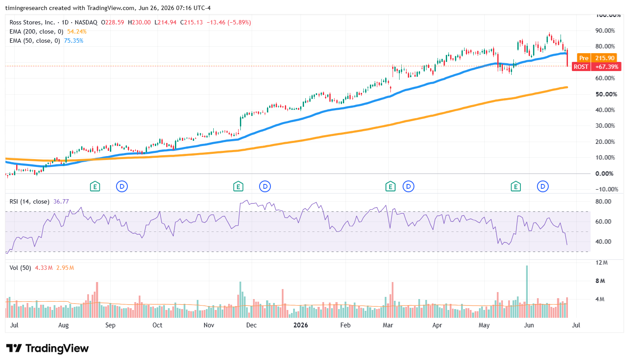Select the 'EMA (50, close, 0)' legend
Viewport: 629px width, 364px height.
[x=35, y=41]
